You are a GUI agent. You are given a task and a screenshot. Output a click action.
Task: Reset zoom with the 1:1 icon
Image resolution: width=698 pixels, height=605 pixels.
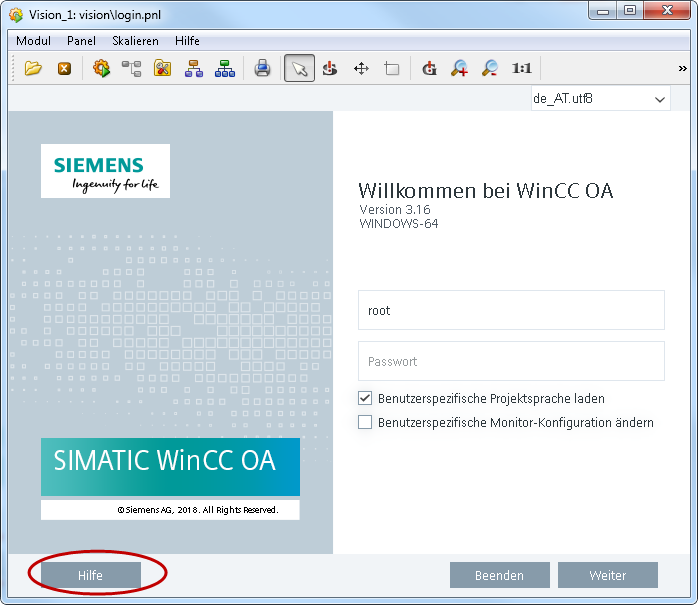point(521,69)
